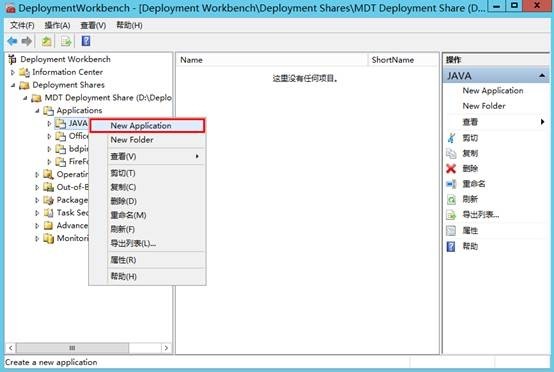Click the Monitoring node icon

(48, 238)
